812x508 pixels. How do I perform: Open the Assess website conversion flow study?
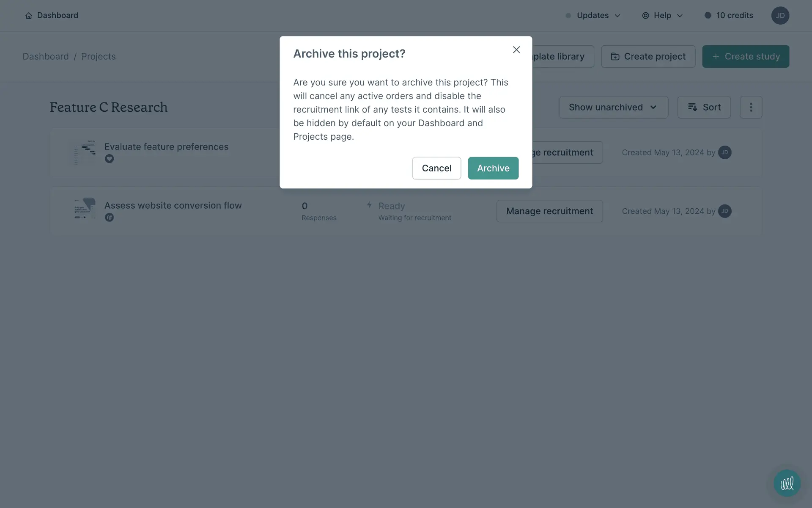tap(173, 205)
